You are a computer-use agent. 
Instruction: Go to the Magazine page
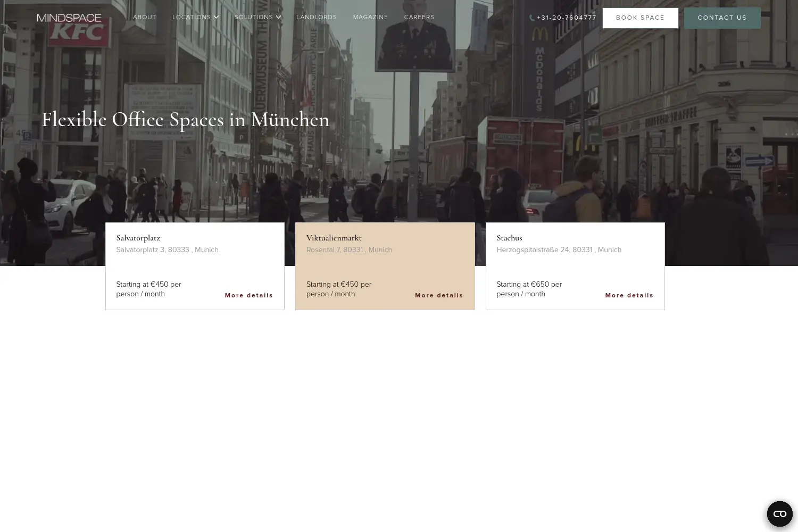point(370,17)
